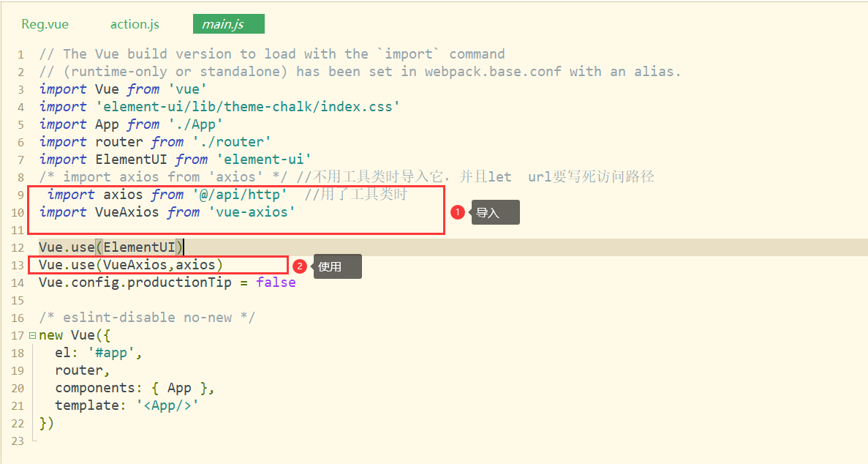Click the closing '})' on line 22
Viewport: 868px width, 464px height.
47,424
